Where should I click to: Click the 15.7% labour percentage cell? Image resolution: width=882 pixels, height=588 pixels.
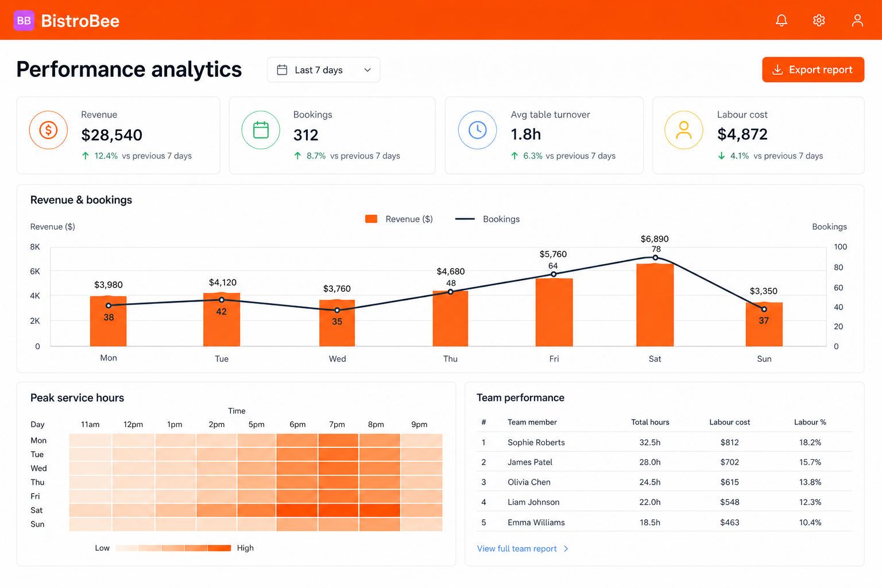810,462
